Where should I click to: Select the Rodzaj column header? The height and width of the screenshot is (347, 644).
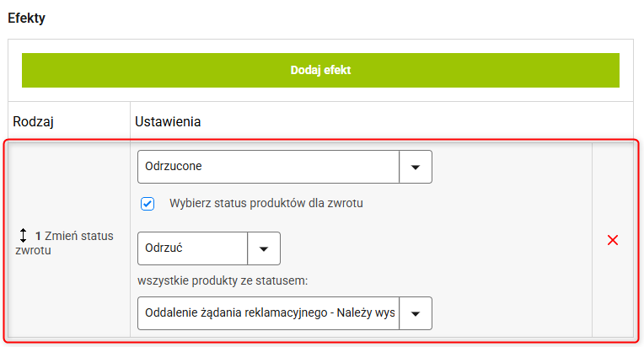(33, 122)
